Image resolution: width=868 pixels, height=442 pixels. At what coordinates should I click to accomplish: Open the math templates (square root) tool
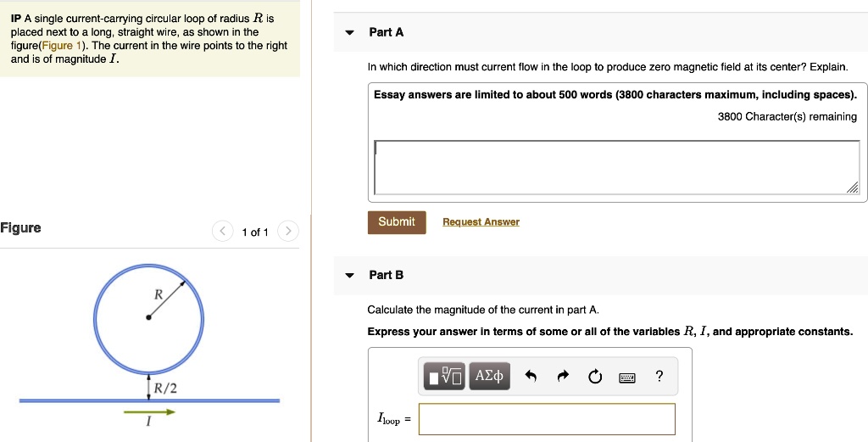click(445, 377)
